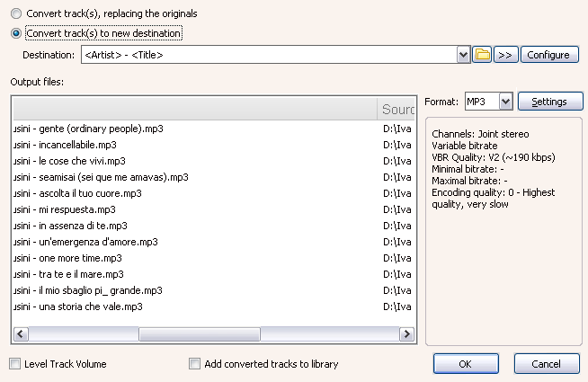Expand the Format MP3 dropdown

504,102
